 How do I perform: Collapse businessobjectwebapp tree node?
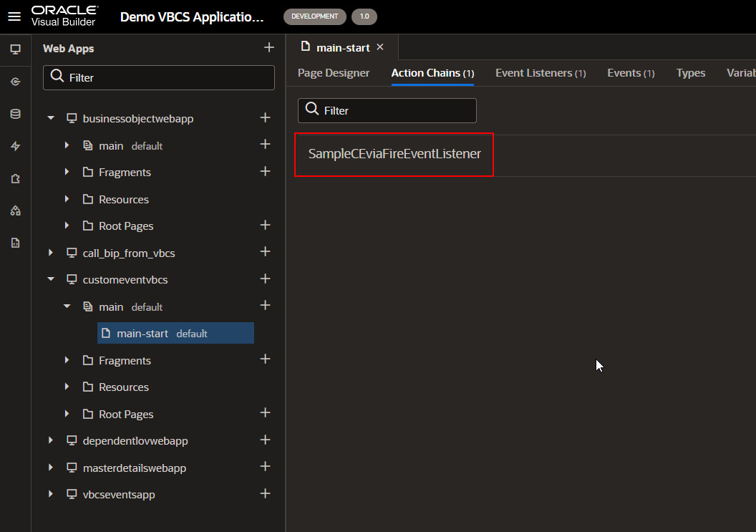[51, 118]
